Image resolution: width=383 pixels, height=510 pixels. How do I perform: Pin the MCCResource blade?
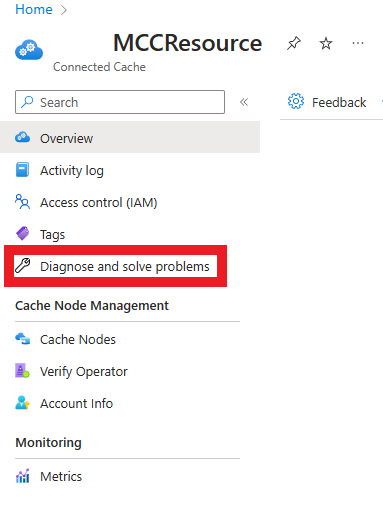(294, 43)
